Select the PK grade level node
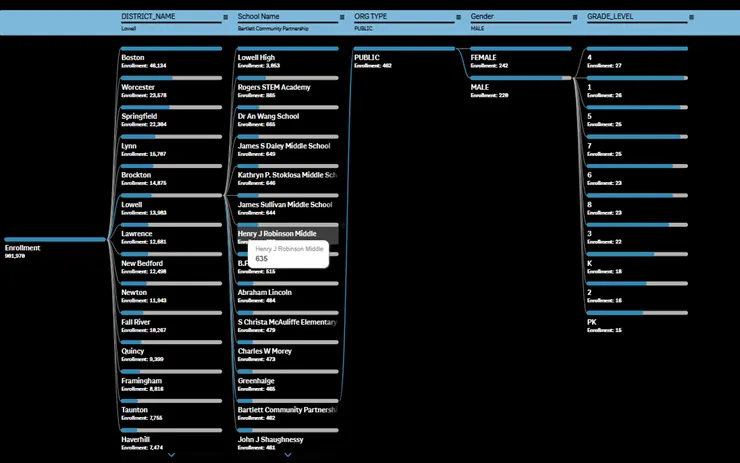Viewport: 740px width, 463px height. [635, 325]
